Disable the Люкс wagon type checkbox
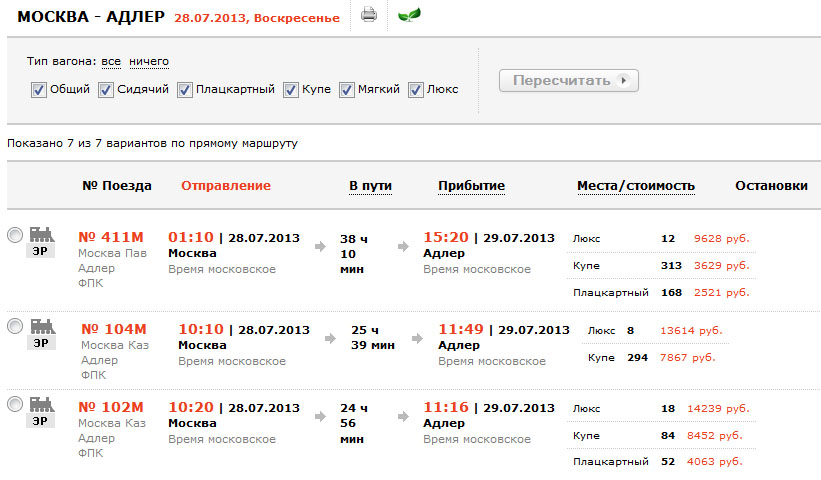 (416, 89)
